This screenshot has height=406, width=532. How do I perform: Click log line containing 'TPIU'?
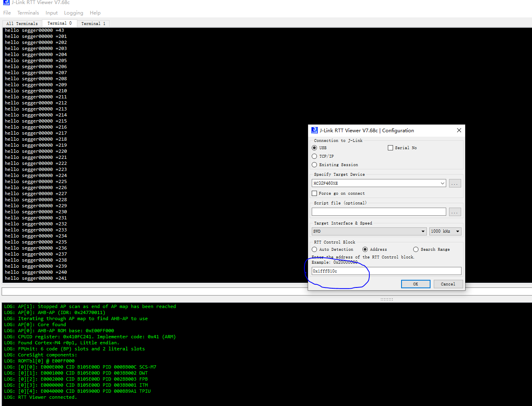pos(77,391)
